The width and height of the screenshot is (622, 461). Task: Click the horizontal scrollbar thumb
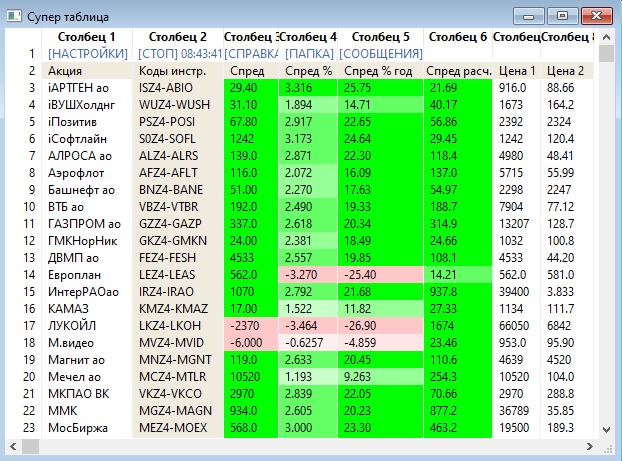(x=31, y=447)
